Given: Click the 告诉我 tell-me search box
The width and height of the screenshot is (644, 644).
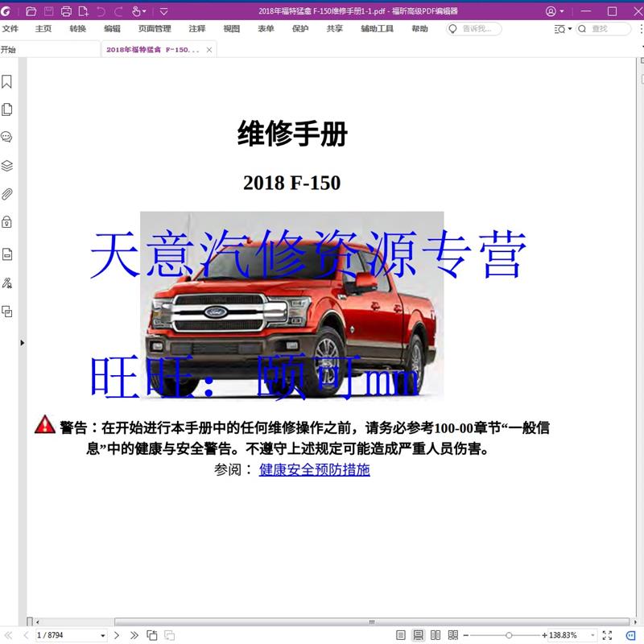Looking at the screenshot, I should (x=474, y=29).
